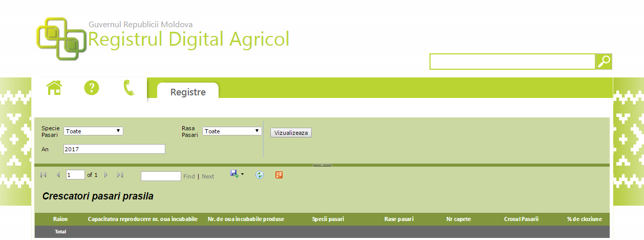
Task: Click the phone contact icon
Action: tap(128, 88)
